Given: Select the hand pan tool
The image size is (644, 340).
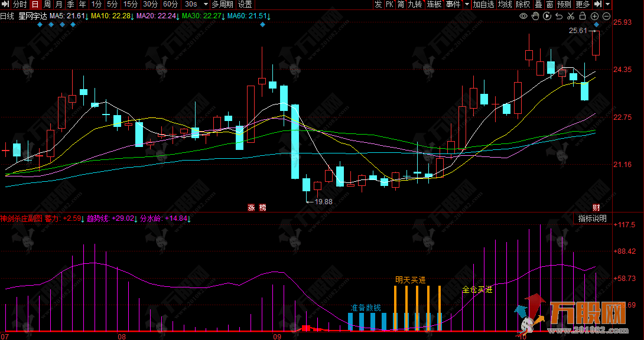Looking at the screenshot, I should [x=535, y=16].
